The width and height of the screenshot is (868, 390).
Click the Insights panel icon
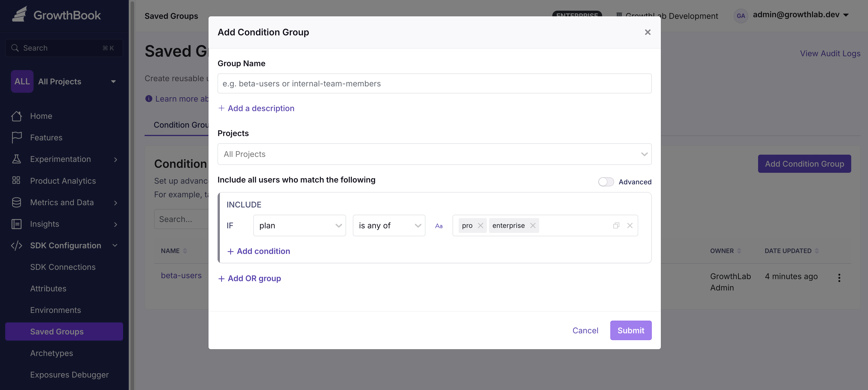click(17, 224)
